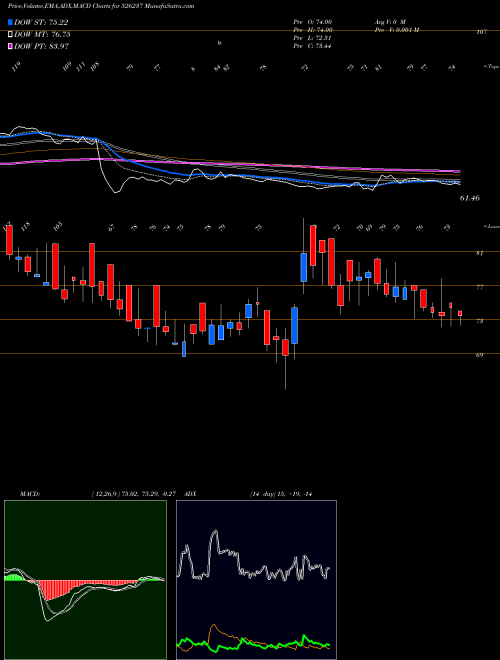Click the 107 price axis label
Viewport: 500px width, 660px height.
481,32
